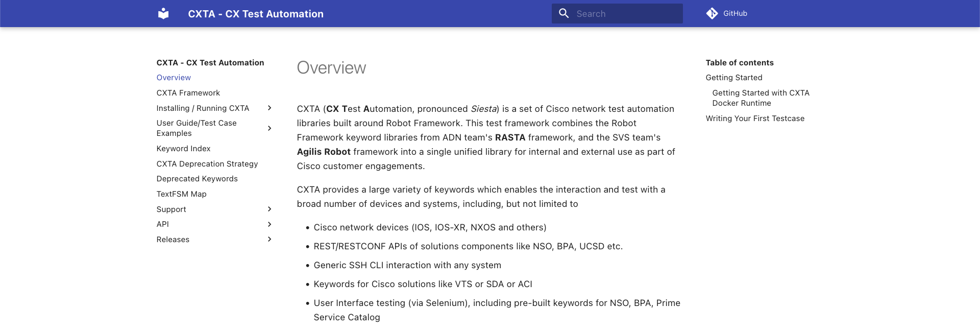
Task: Expand Installing / Running CXTA section
Action: [x=269, y=108]
